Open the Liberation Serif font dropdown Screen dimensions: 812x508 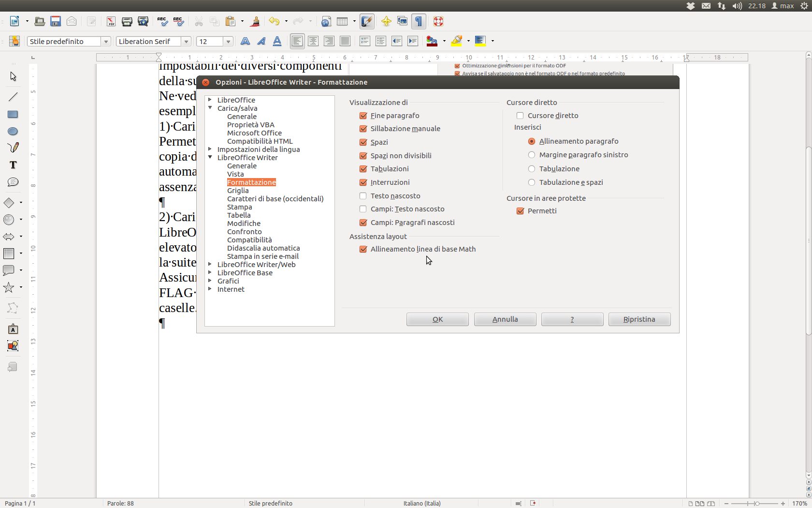pos(186,42)
